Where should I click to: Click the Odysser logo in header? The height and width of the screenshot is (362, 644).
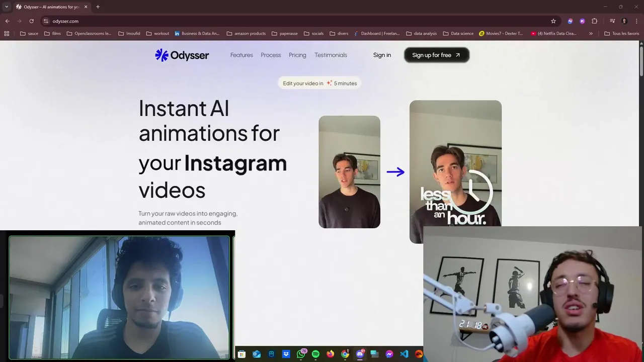[x=182, y=55]
